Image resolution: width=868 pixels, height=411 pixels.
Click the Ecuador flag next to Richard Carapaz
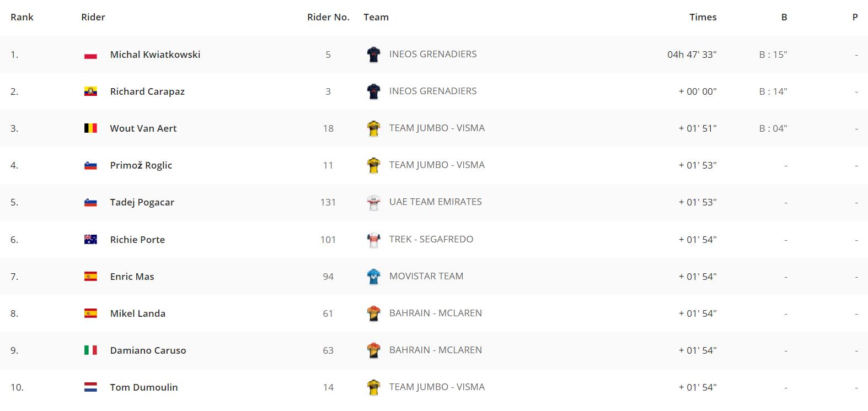(x=90, y=92)
